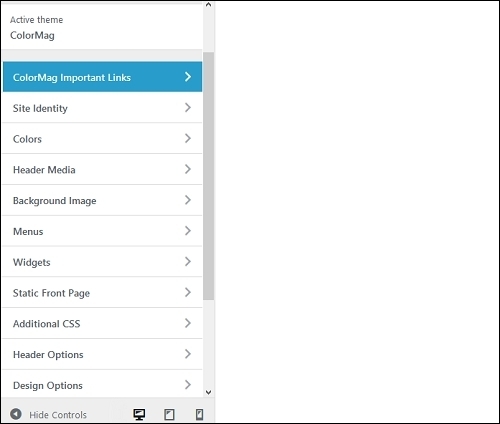This screenshot has height=424, width=500.
Task: Click scrollbar up arrow in sidebar
Action: [208, 5]
